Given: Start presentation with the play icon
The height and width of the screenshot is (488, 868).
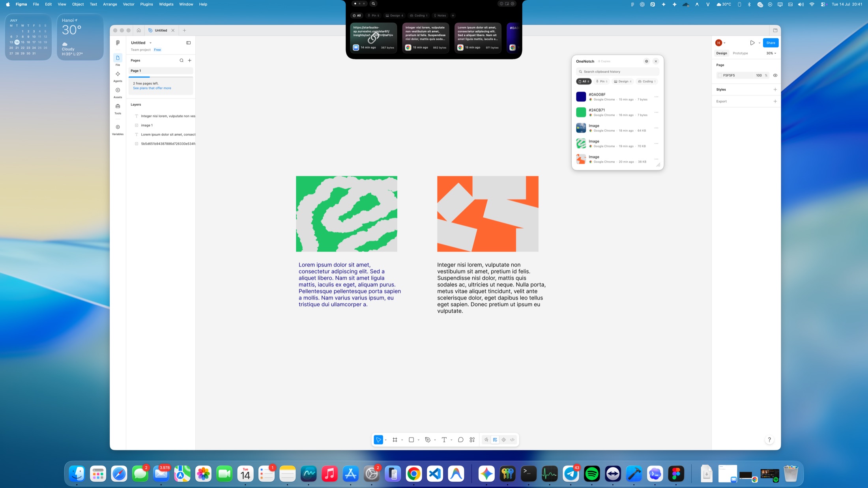Looking at the screenshot, I should pyautogui.click(x=752, y=43).
